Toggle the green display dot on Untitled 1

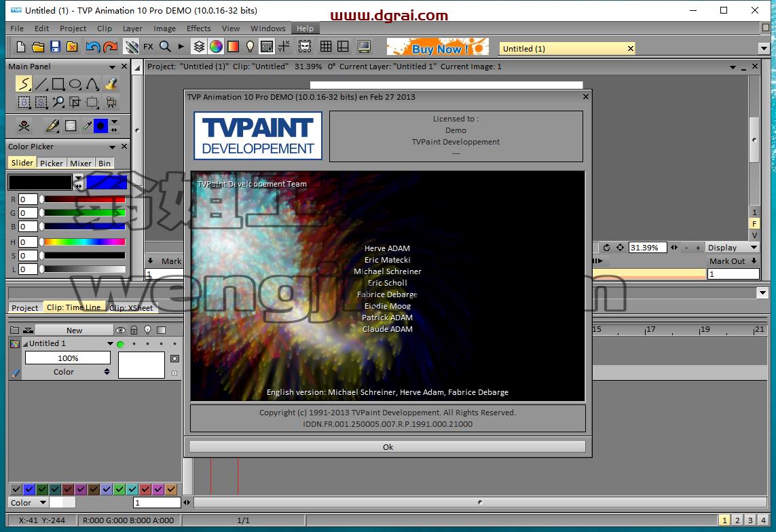[x=120, y=344]
